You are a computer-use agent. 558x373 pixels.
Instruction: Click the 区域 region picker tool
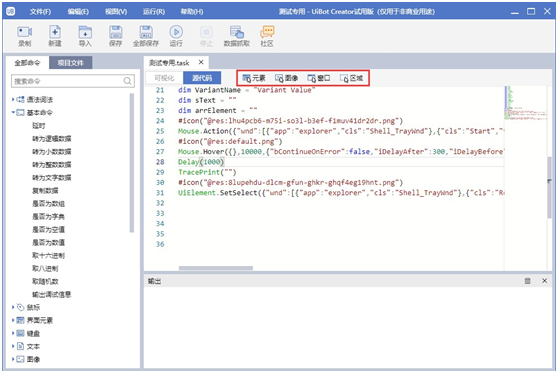click(x=351, y=78)
